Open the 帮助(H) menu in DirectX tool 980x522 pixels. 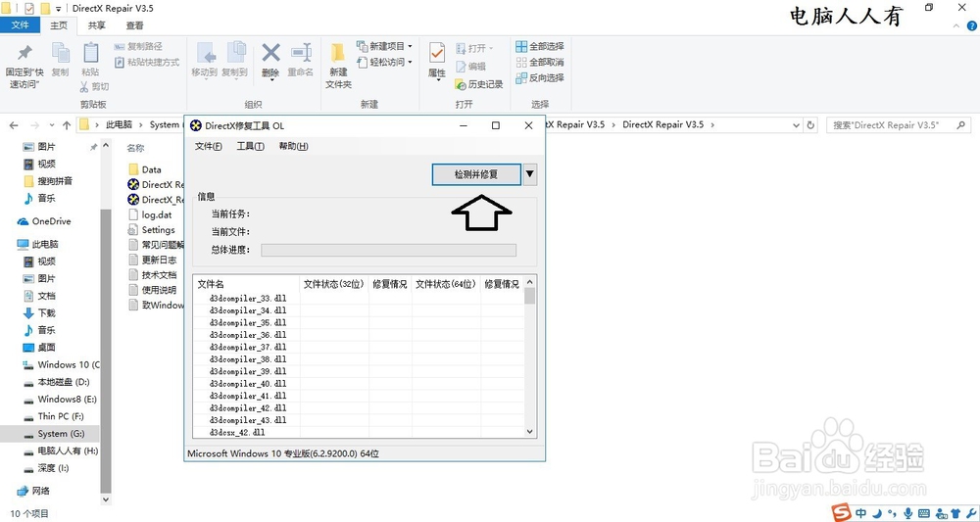293,146
